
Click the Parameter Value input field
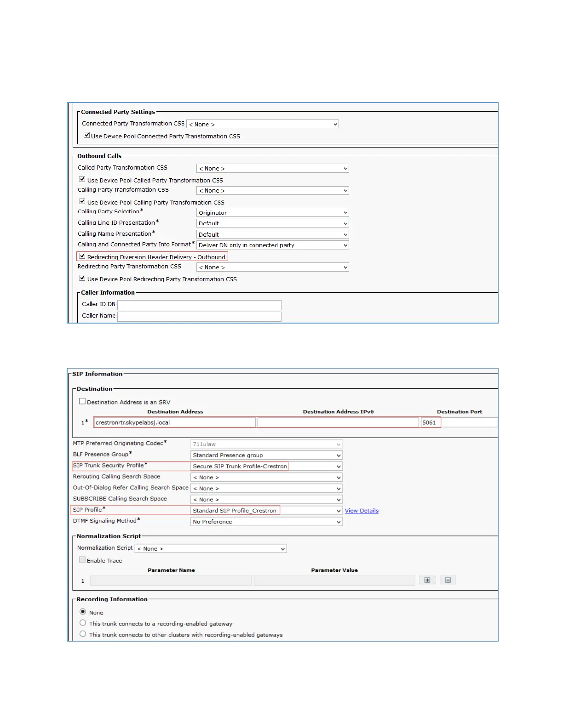pyautogui.click(x=334, y=580)
